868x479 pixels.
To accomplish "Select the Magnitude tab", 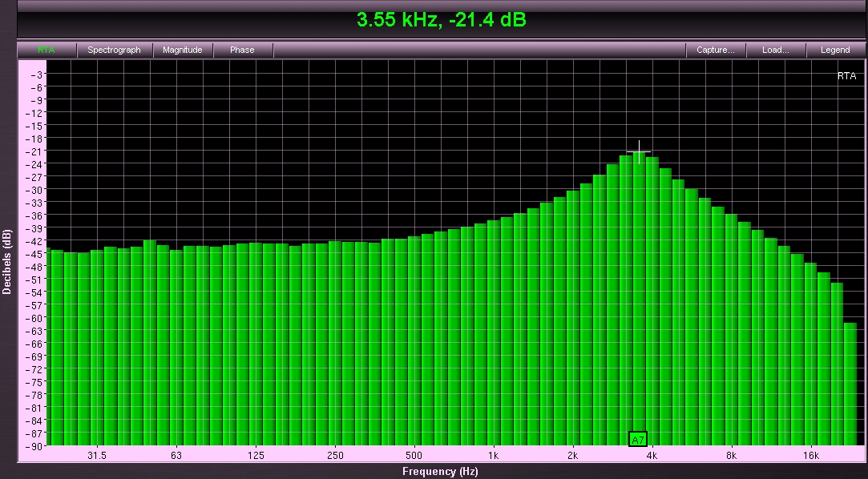I will [x=183, y=50].
